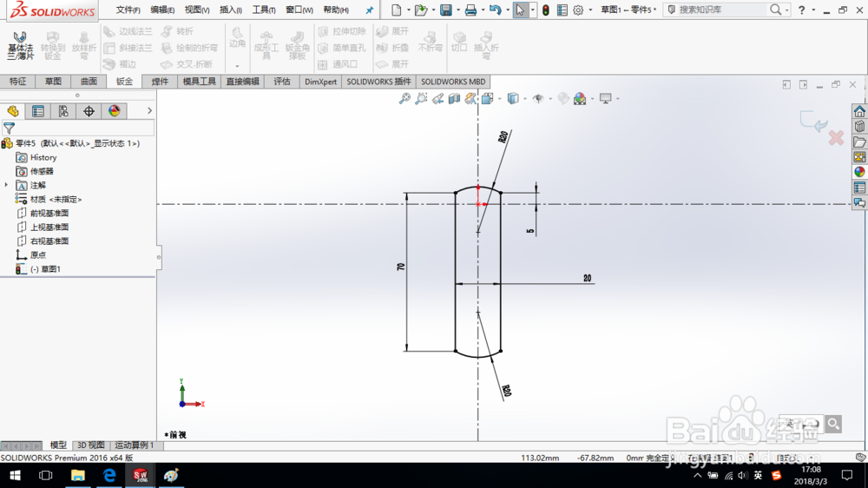Open the Options gear icon

578,10
